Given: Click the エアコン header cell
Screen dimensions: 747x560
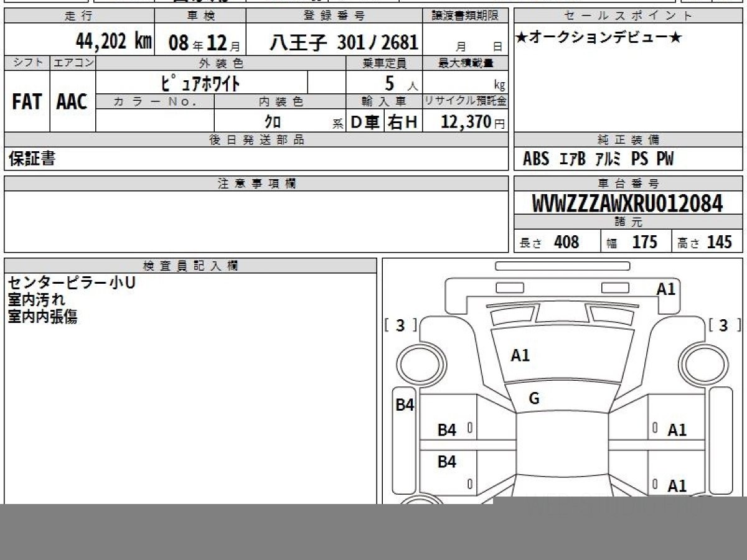Looking at the screenshot, I should pyautogui.click(x=73, y=63).
